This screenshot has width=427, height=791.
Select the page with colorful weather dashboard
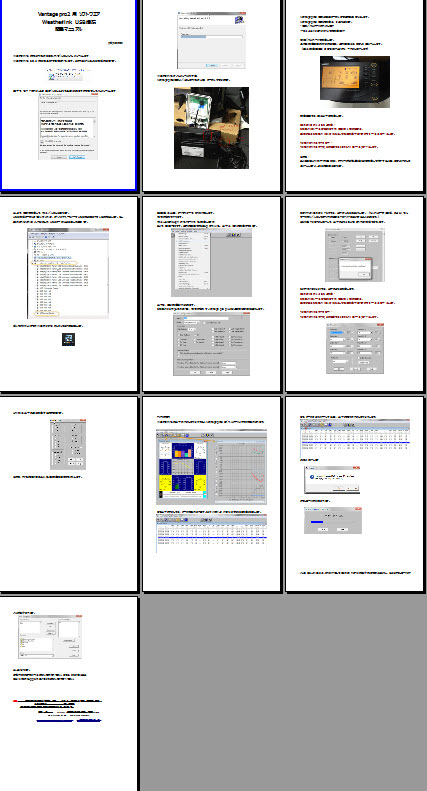point(211,493)
